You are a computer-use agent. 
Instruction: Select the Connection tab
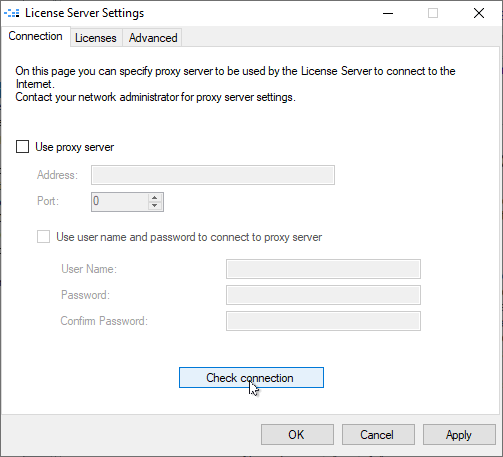coord(35,36)
